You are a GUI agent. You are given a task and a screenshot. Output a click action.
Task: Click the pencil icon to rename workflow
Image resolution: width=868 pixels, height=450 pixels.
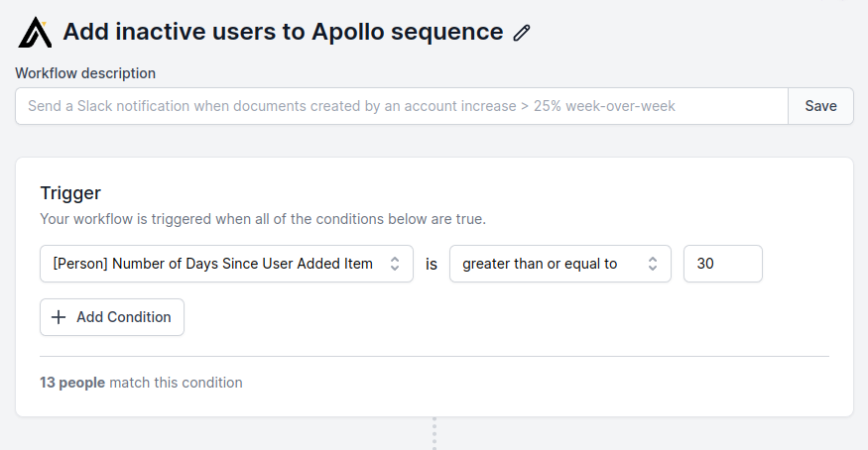point(522,33)
